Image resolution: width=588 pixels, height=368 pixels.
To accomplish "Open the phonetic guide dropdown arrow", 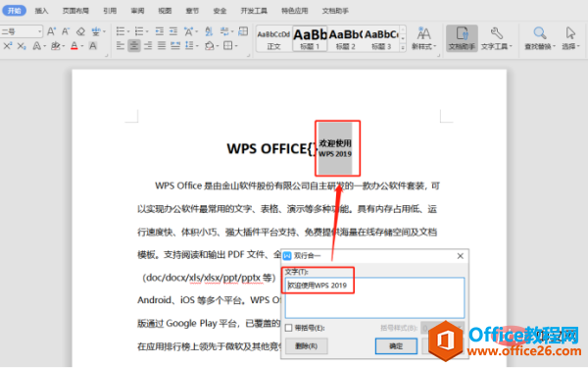I will [104, 31].
